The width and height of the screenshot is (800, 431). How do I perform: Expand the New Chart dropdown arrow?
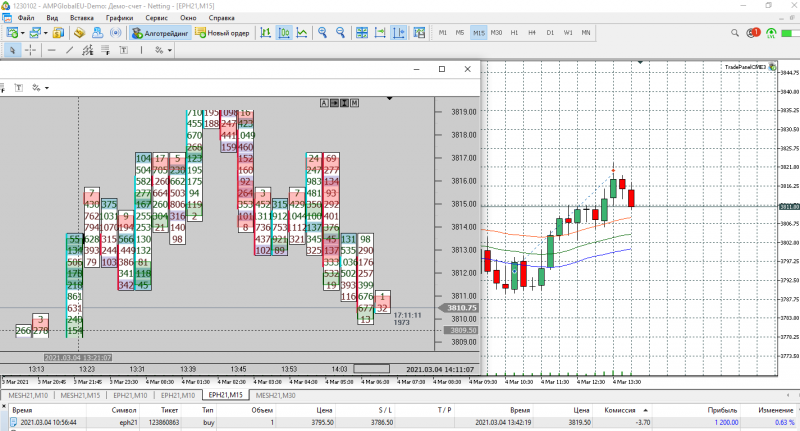click(22, 34)
